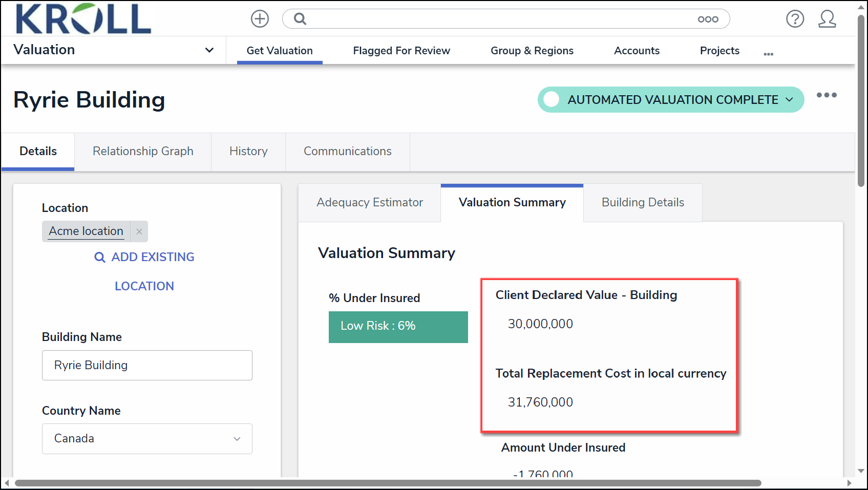The height and width of the screenshot is (490, 868).
Task: Click Add Existing Location link
Action: pos(144,271)
